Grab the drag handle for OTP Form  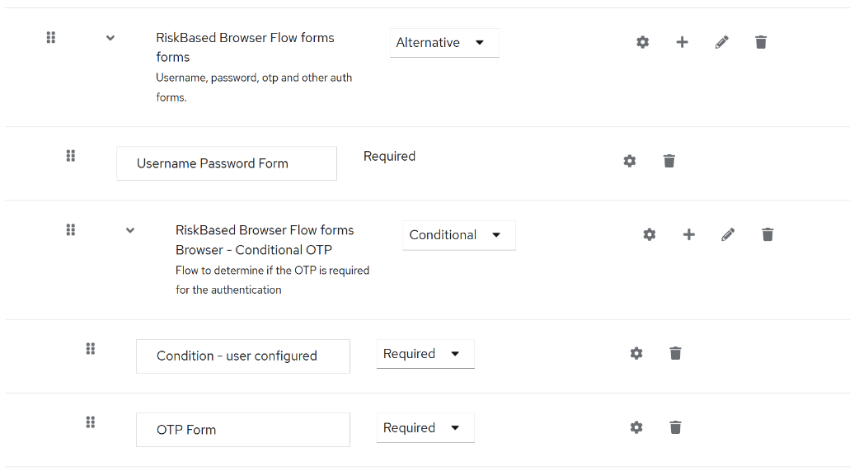91,422
